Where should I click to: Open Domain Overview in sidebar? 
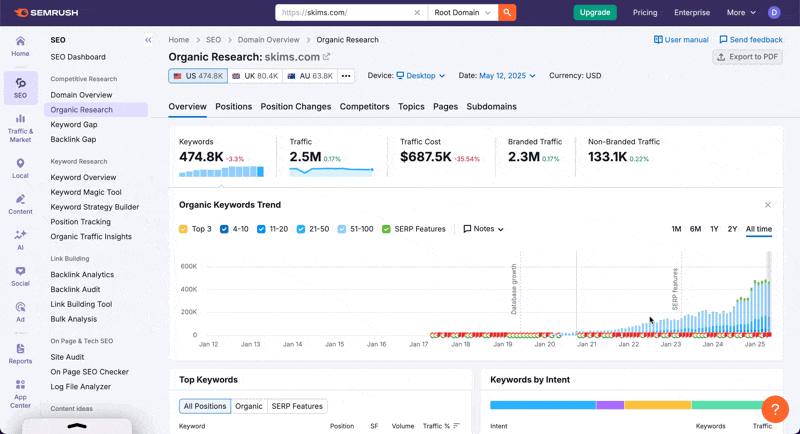(x=81, y=95)
